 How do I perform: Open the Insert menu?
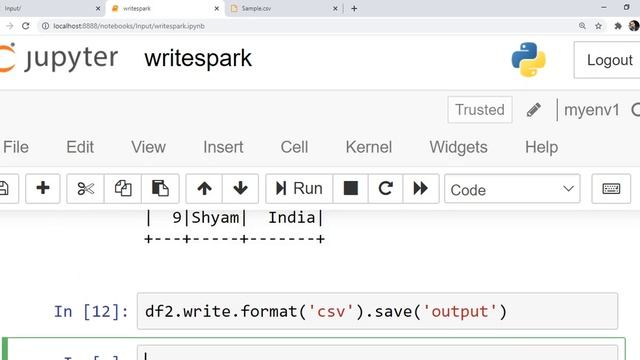click(x=223, y=147)
